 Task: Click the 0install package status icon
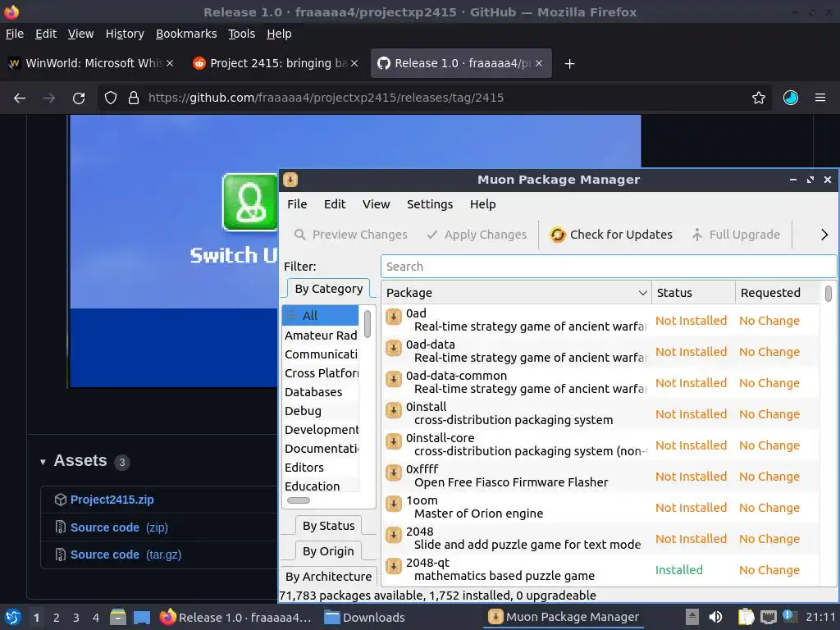394,410
